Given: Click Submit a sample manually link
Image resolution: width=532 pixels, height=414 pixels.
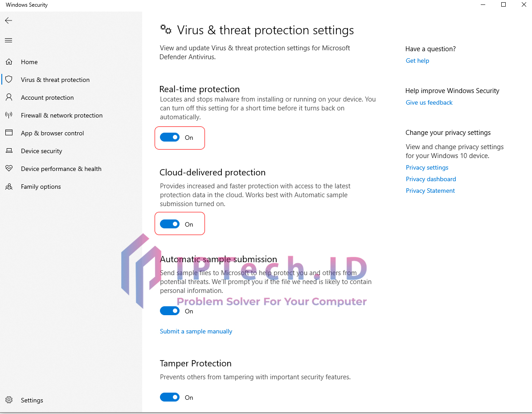Looking at the screenshot, I should click(196, 331).
